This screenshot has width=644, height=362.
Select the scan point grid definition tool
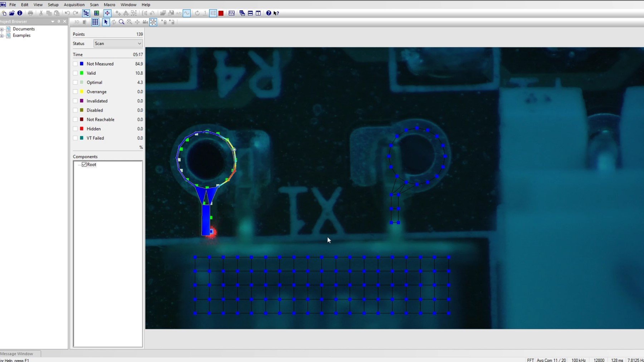point(95,22)
